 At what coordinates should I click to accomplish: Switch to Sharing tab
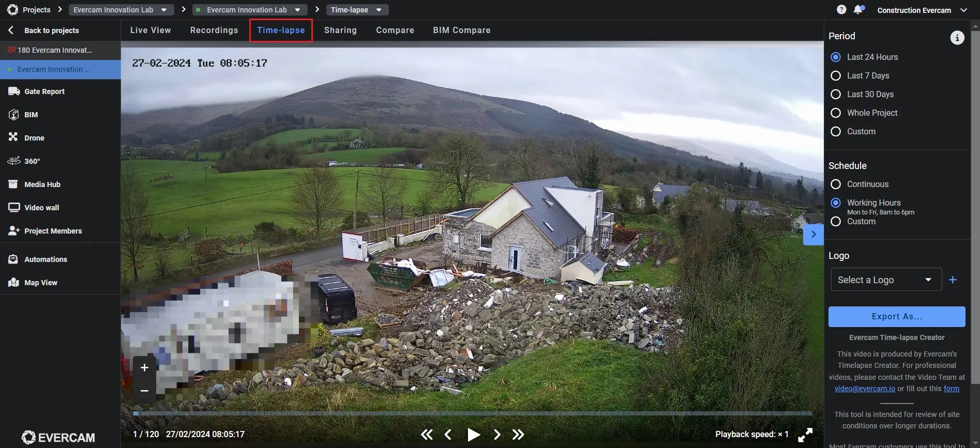(x=340, y=30)
